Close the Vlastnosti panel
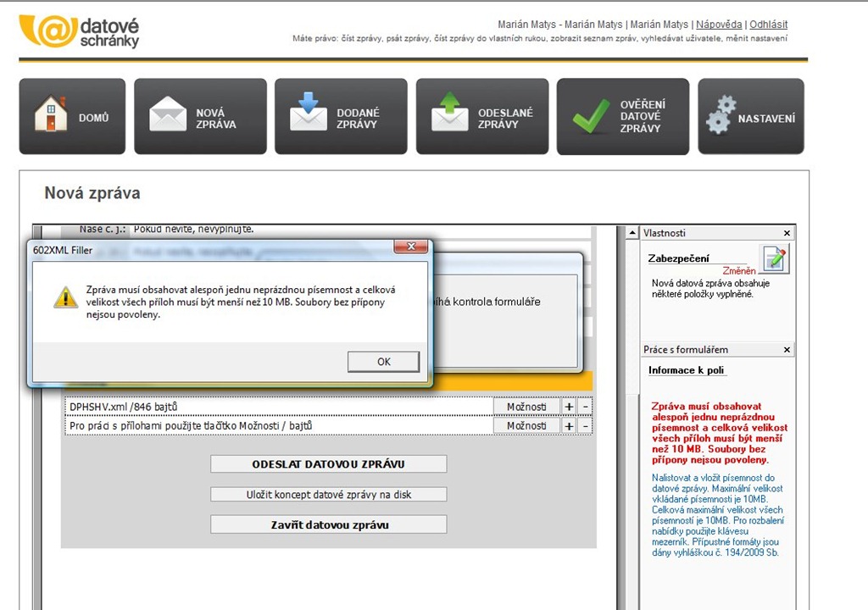 (x=787, y=233)
